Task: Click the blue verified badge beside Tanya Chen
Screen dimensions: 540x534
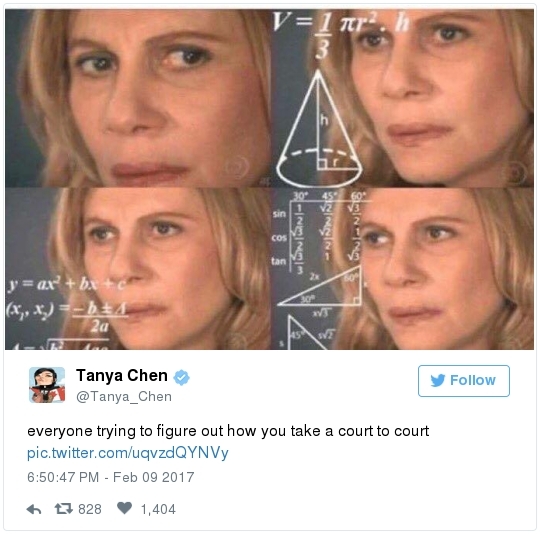Action: (181, 377)
